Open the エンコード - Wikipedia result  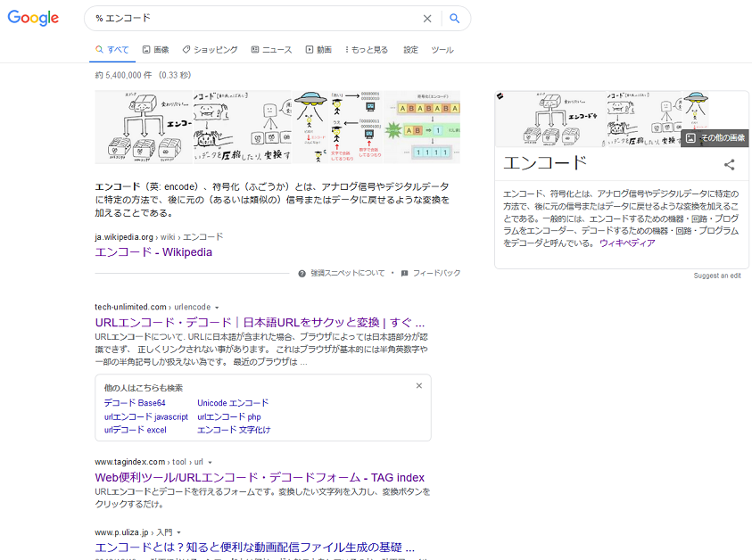pos(153,252)
